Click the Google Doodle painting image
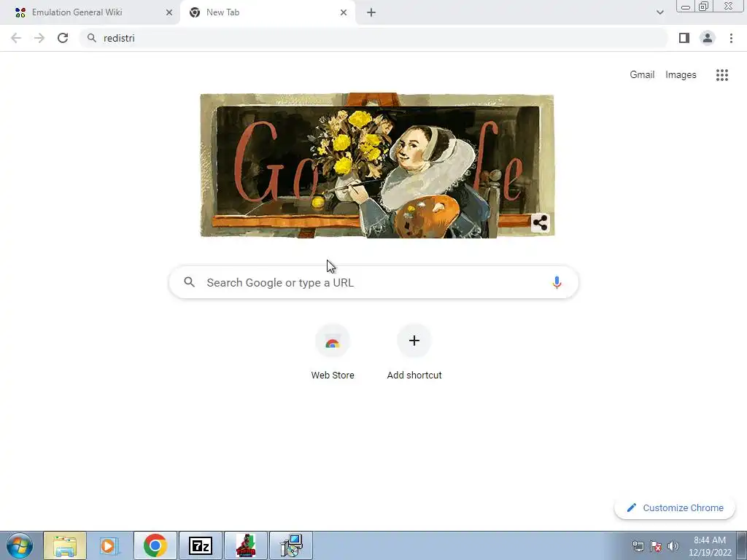Viewport: 747px width, 560px height. point(377,166)
